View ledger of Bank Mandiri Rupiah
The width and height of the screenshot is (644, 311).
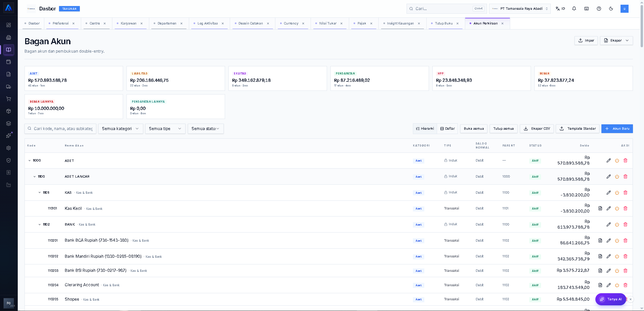[x=600, y=256]
